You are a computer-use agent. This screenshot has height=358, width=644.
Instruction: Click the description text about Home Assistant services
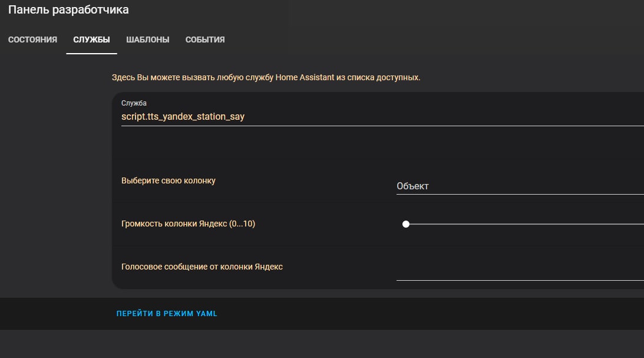pos(266,77)
